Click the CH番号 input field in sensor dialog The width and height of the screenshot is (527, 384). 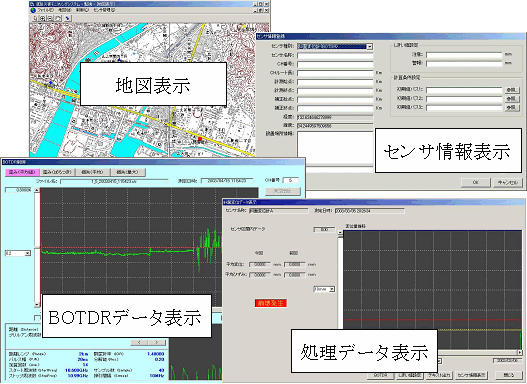(335, 64)
